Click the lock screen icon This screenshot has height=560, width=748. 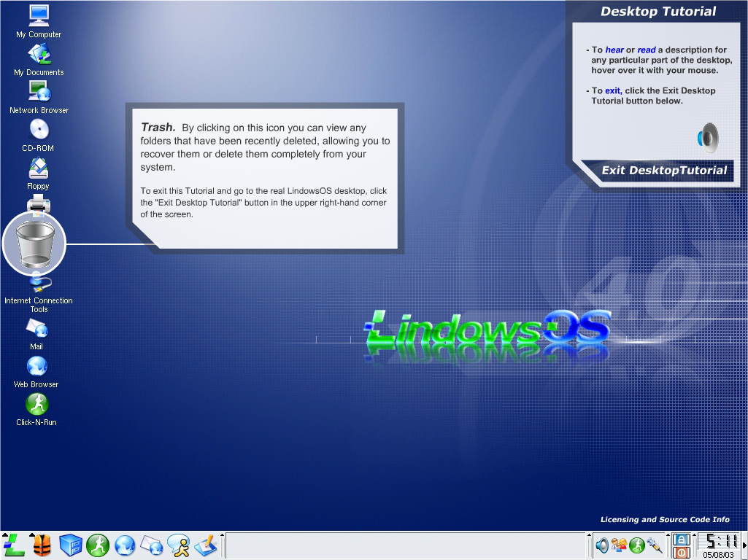(681, 540)
